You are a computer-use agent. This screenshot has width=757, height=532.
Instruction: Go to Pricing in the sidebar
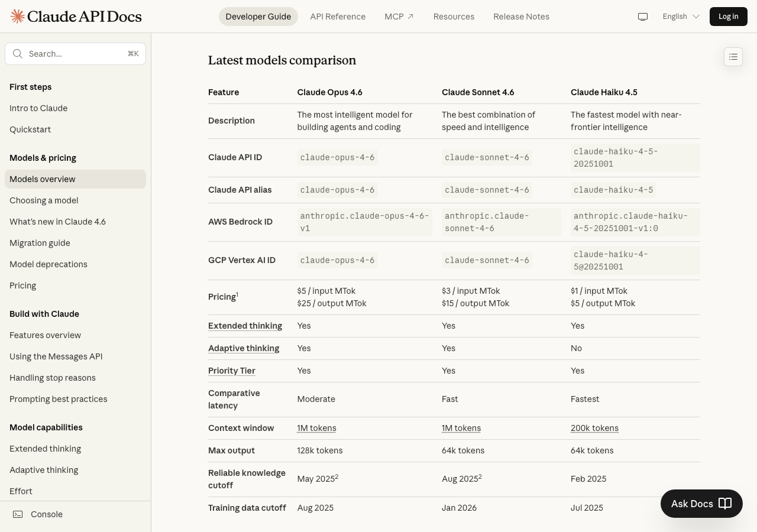click(x=23, y=286)
